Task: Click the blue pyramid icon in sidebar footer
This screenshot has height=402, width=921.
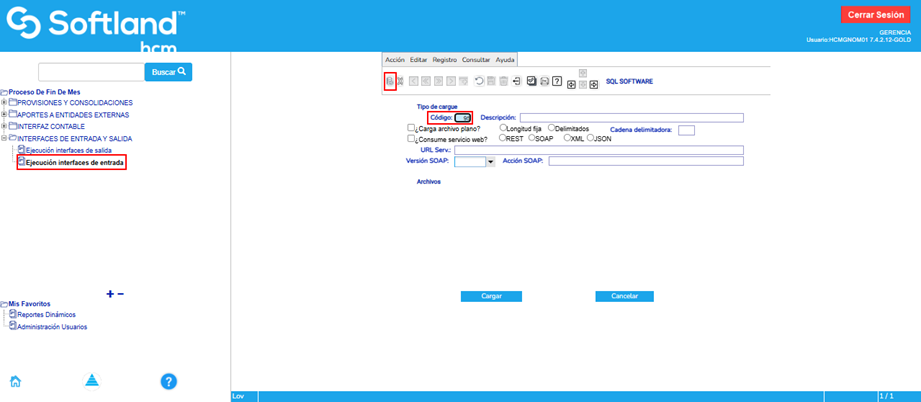Action: tap(92, 381)
